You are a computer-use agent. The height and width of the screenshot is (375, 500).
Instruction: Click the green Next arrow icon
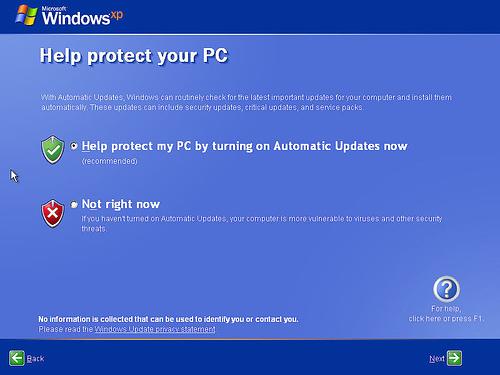[x=454, y=358]
